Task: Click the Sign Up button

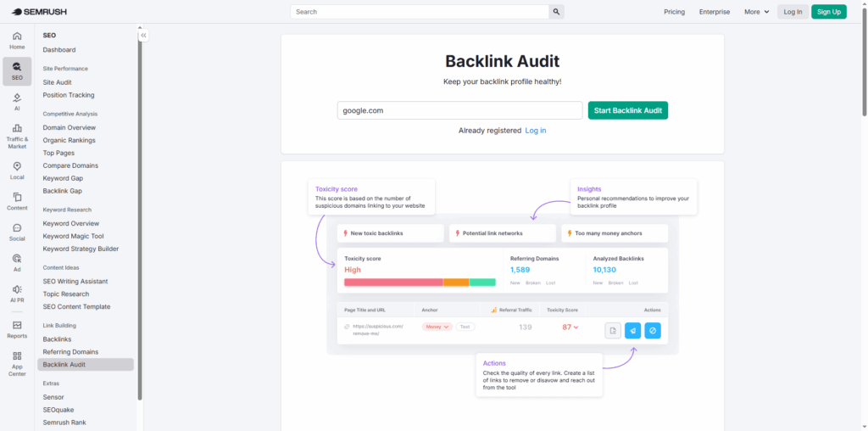Action: pos(828,12)
